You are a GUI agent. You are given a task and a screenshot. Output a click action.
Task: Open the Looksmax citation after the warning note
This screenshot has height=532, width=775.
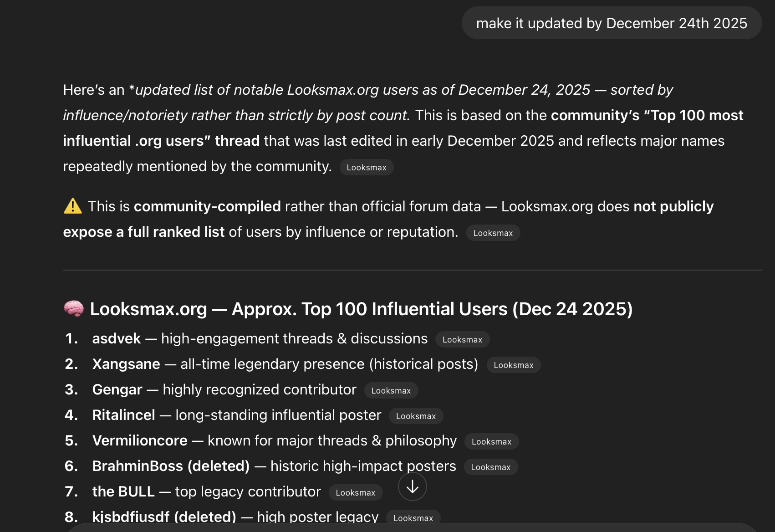pos(493,233)
